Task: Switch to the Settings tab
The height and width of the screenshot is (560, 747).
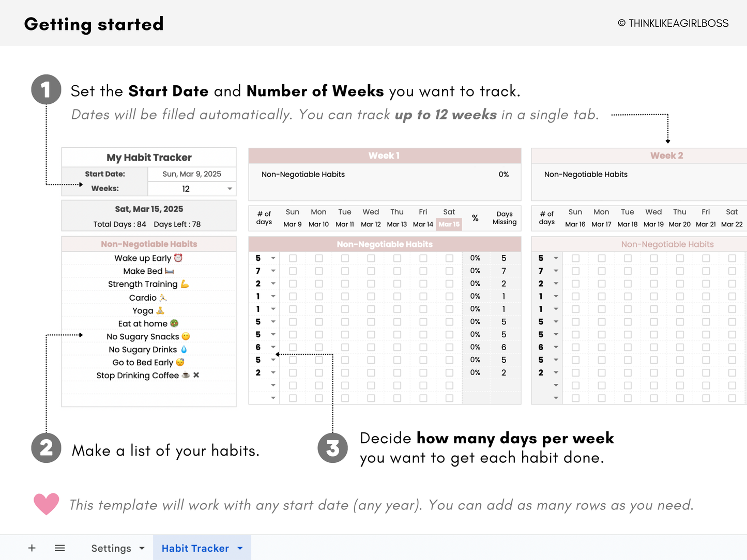Action: coord(111,548)
